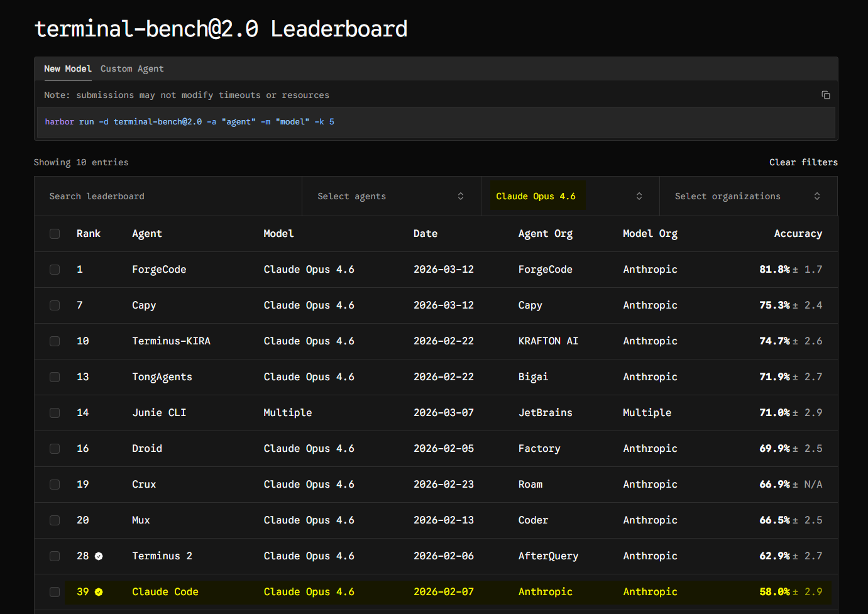Toggle the select-all checkbox in header
This screenshot has height=614, width=868.
[x=55, y=234]
